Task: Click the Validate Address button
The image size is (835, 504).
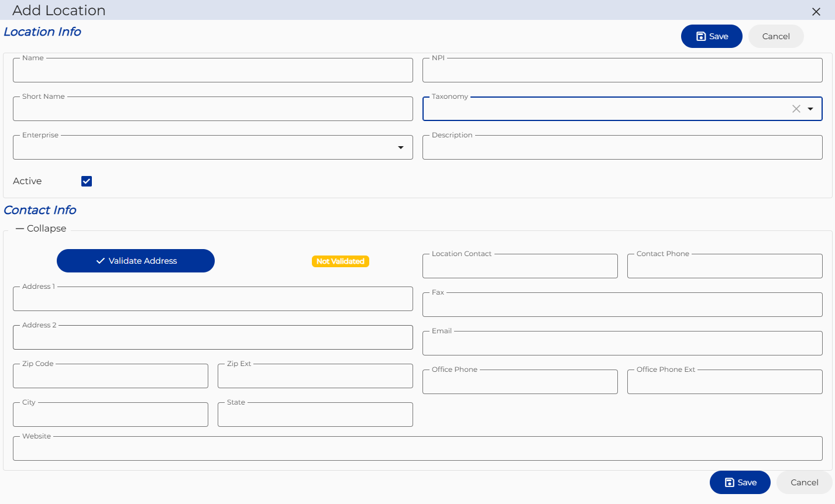Action: (x=136, y=261)
